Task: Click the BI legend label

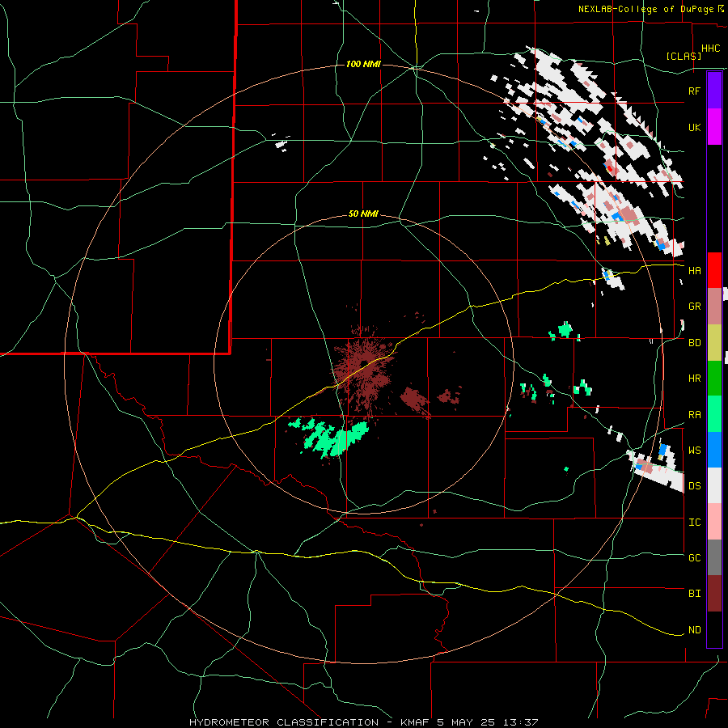Action: (x=694, y=594)
